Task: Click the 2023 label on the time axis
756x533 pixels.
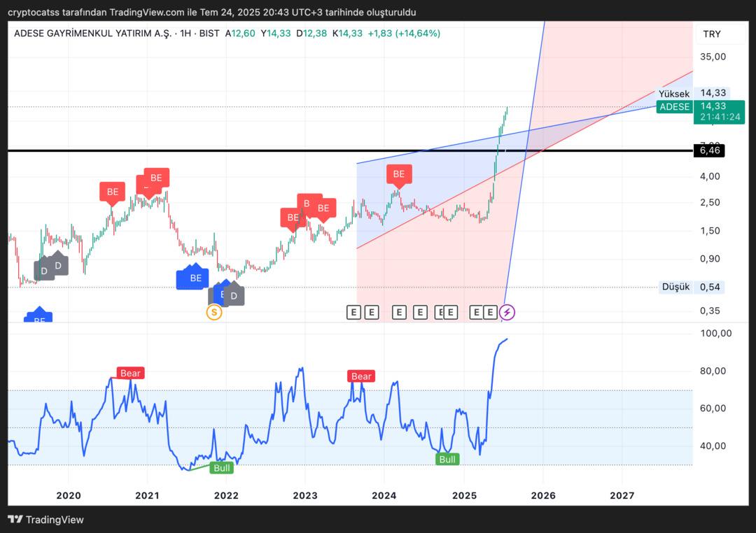Action: click(305, 495)
